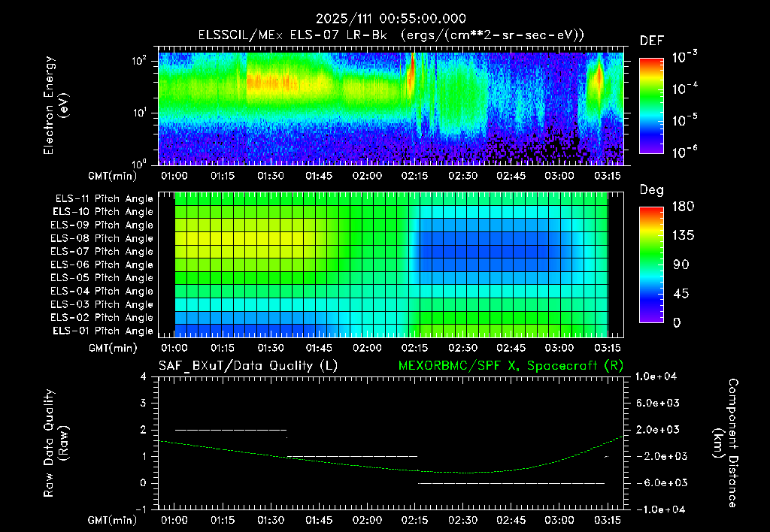Click the Deg pitch angle color bar
This screenshot has width=770, height=532.
click(651, 264)
